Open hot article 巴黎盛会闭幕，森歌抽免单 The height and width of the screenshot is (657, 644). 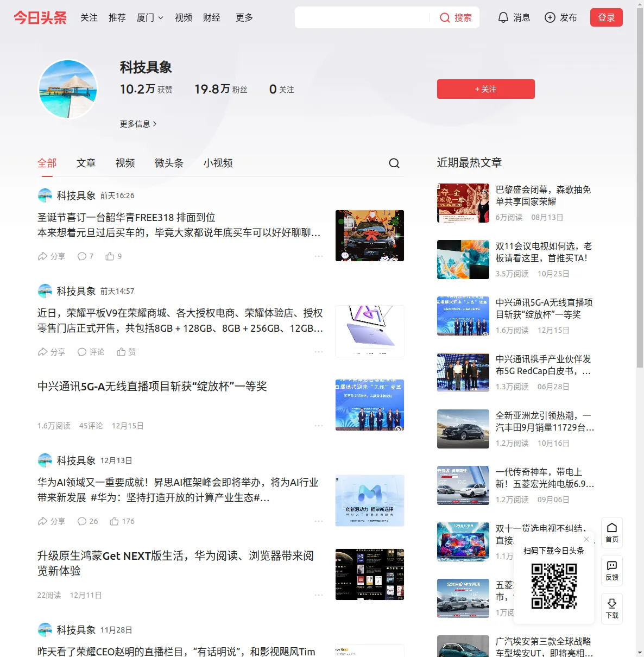click(x=544, y=195)
